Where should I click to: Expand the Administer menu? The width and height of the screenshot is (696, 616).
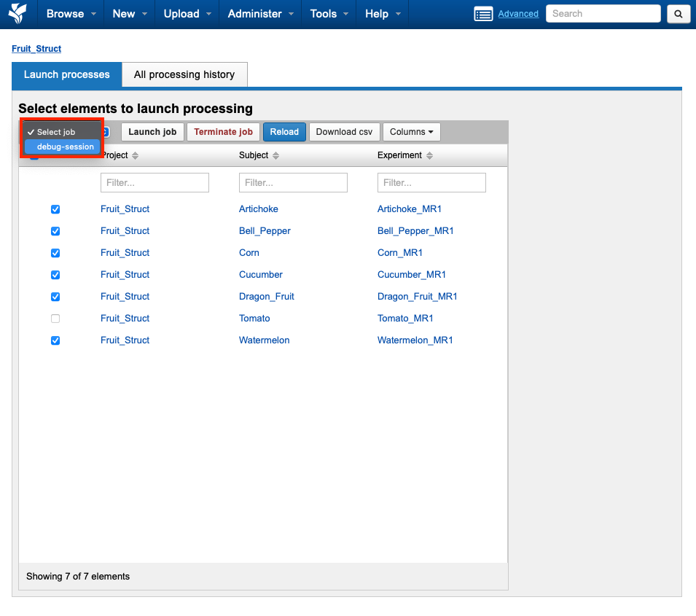click(262, 14)
